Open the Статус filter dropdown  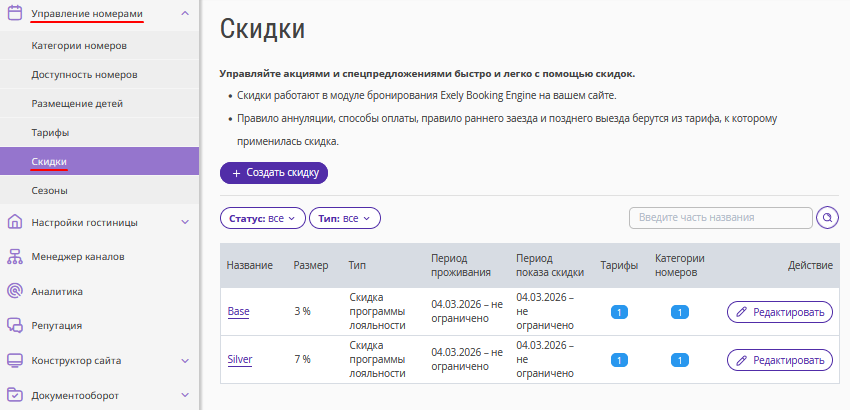262,218
